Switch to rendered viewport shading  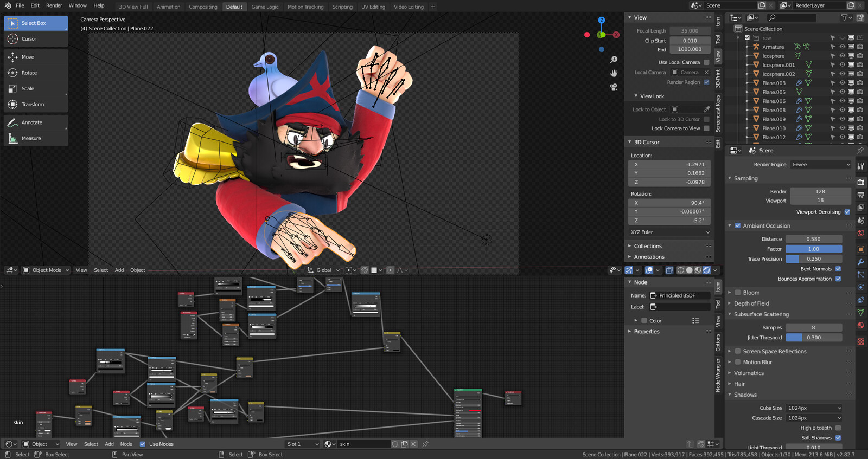pos(706,270)
